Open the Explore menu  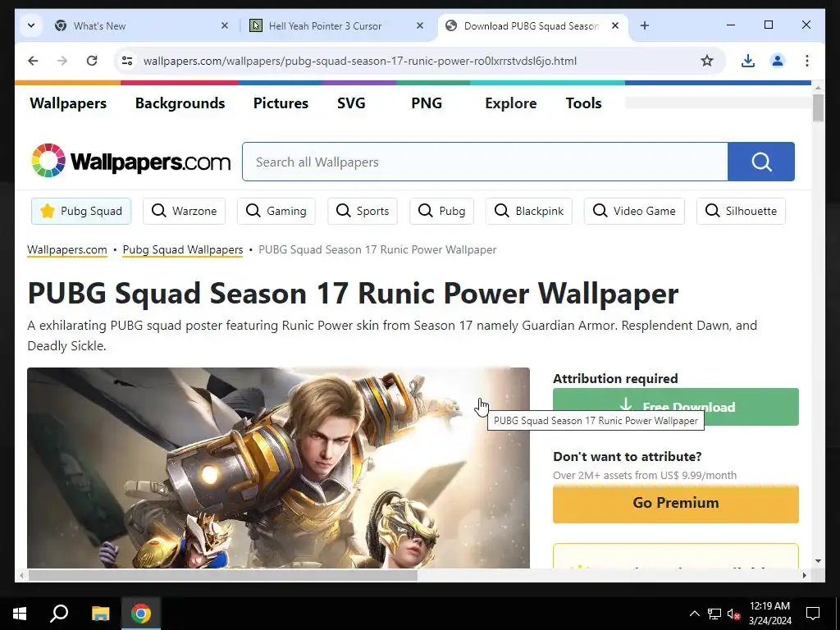click(x=510, y=103)
